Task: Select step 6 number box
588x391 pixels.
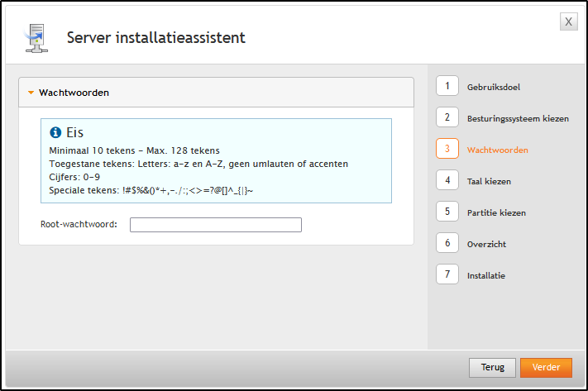Action: click(447, 243)
